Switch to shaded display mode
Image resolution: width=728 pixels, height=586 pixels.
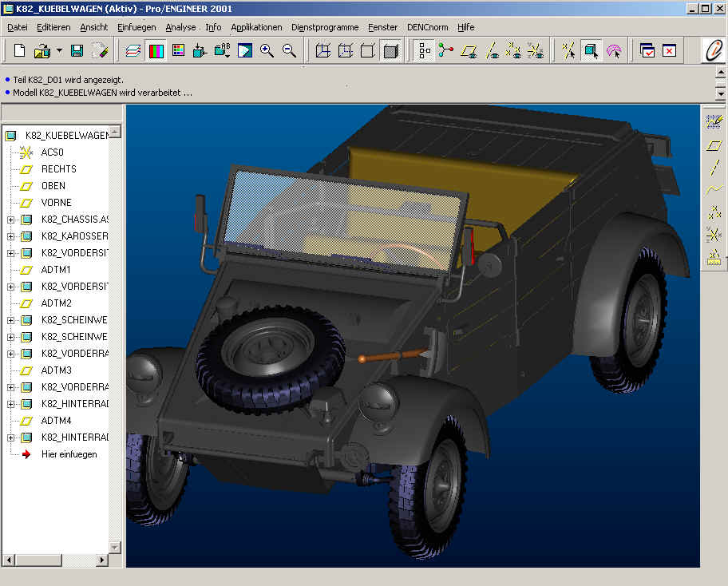(x=390, y=50)
